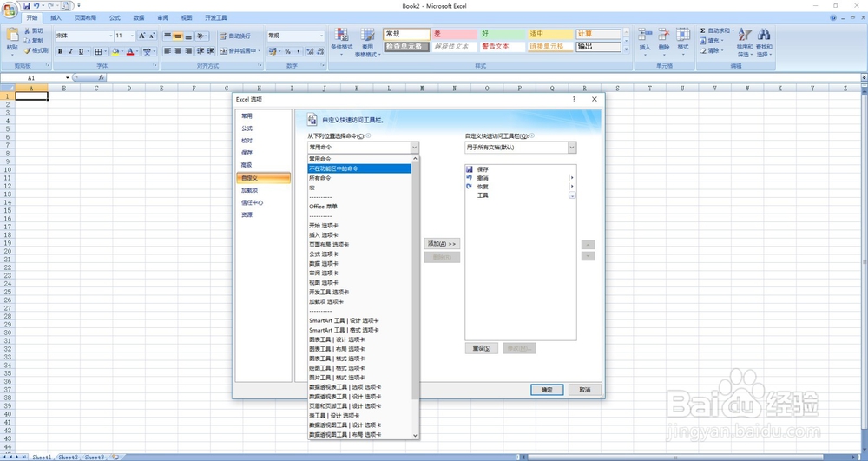Click the formula bar input field
The width and height of the screenshot is (868, 461).
point(483,78)
